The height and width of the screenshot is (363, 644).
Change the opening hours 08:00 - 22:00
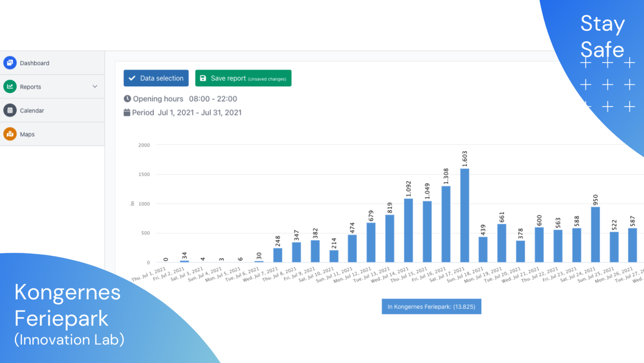[x=213, y=99]
